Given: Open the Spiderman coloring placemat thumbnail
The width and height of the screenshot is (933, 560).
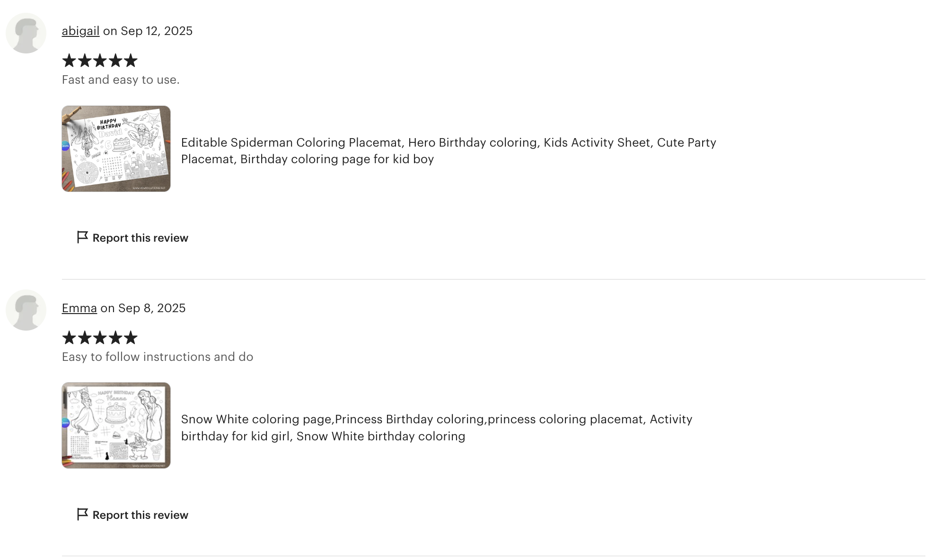Looking at the screenshot, I should pyautogui.click(x=116, y=149).
